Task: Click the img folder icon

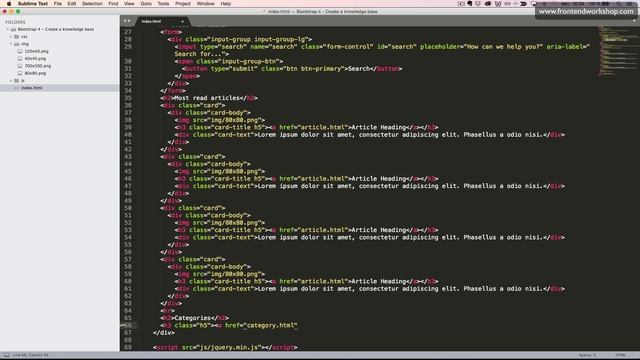Action: [17, 44]
